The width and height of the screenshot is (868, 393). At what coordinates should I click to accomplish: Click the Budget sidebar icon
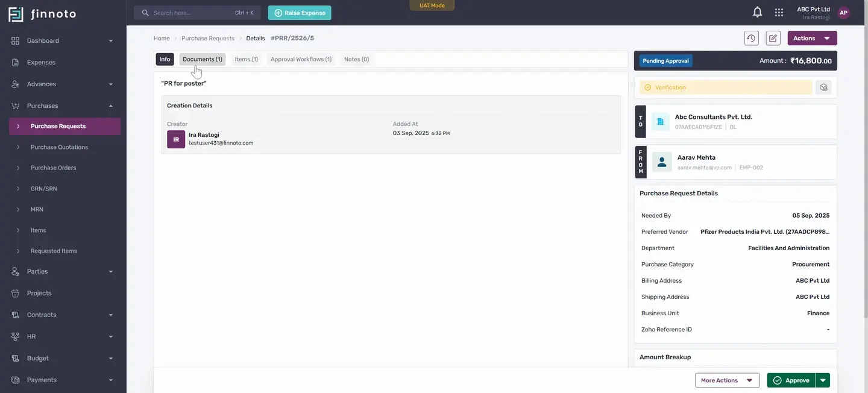click(x=16, y=358)
